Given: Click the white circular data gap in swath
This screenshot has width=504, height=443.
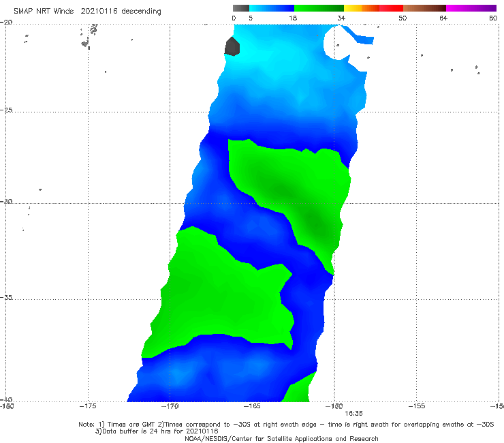Looking at the screenshot, I should coord(336,44).
